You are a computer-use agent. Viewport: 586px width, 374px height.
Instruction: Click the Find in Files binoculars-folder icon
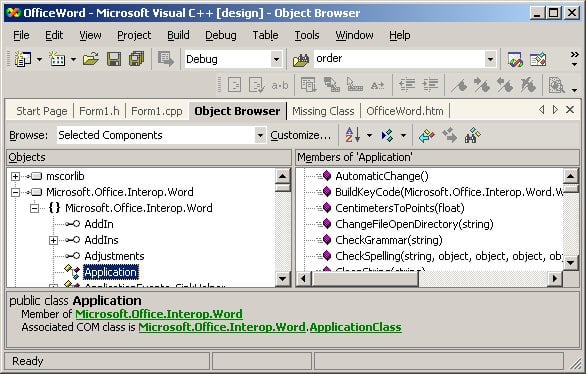point(301,59)
